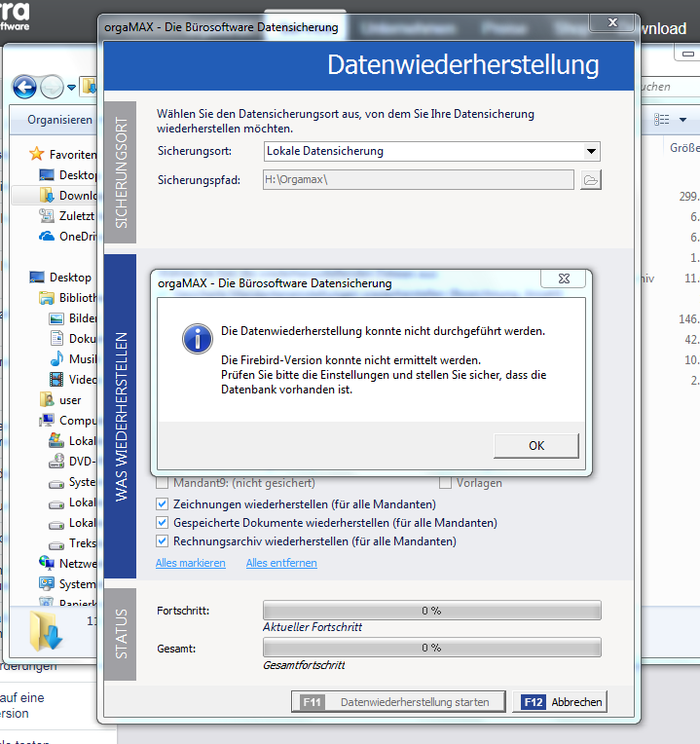Click the Favoriten star icon
Image resolution: width=700 pixels, height=744 pixels.
[x=36, y=154]
